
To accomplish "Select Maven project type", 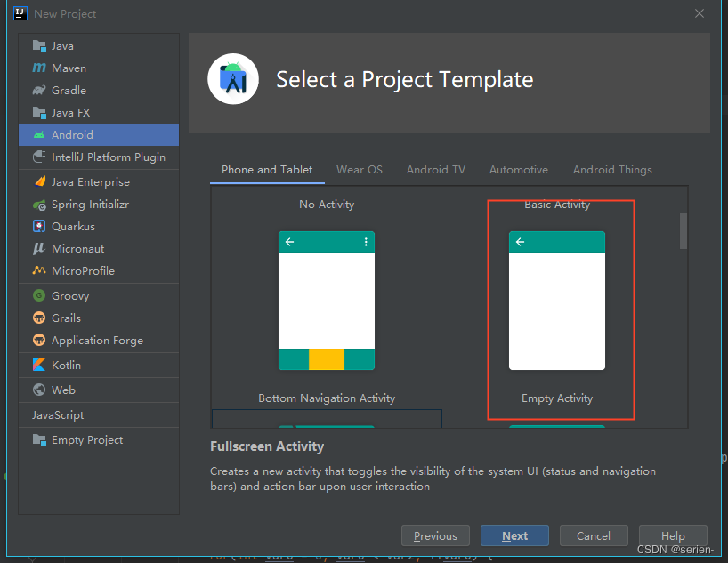I will [x=99, y=68].
